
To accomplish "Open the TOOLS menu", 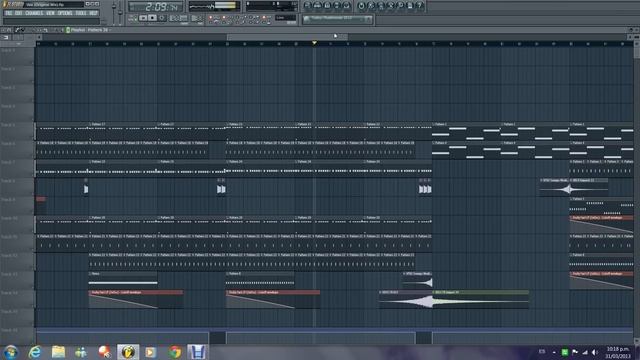I will click(x=81, y=13).
